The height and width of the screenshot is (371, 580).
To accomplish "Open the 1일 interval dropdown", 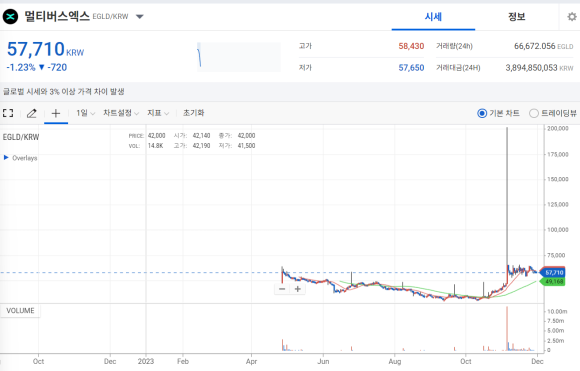I will pyautogui.click(x=85, y=113).
